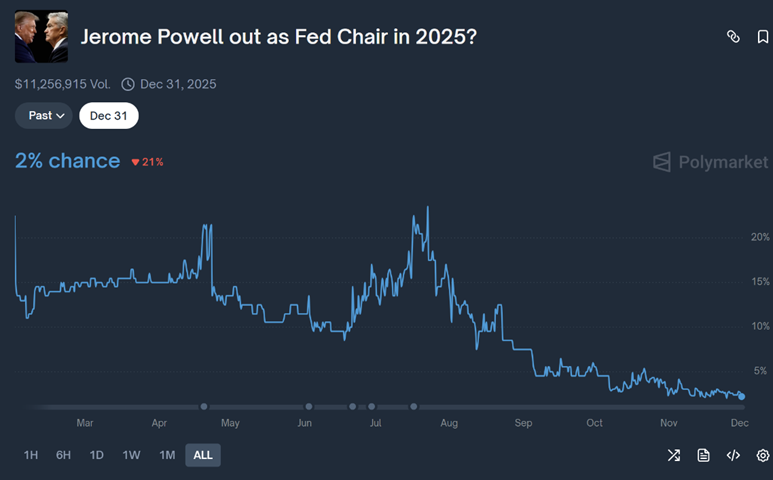Viewport: 773px width, 480px height.
Task: Click the chart's latest price endpoint dot
Action: coord(741,397)
